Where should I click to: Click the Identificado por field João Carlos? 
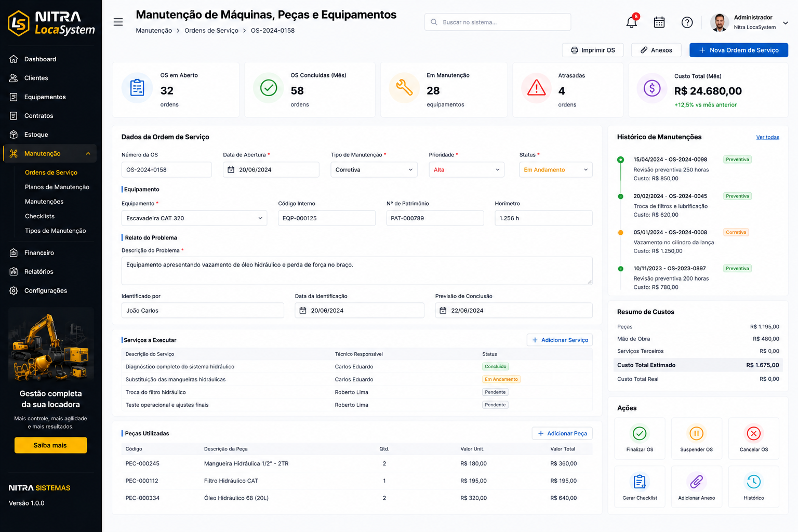point(203,311)
